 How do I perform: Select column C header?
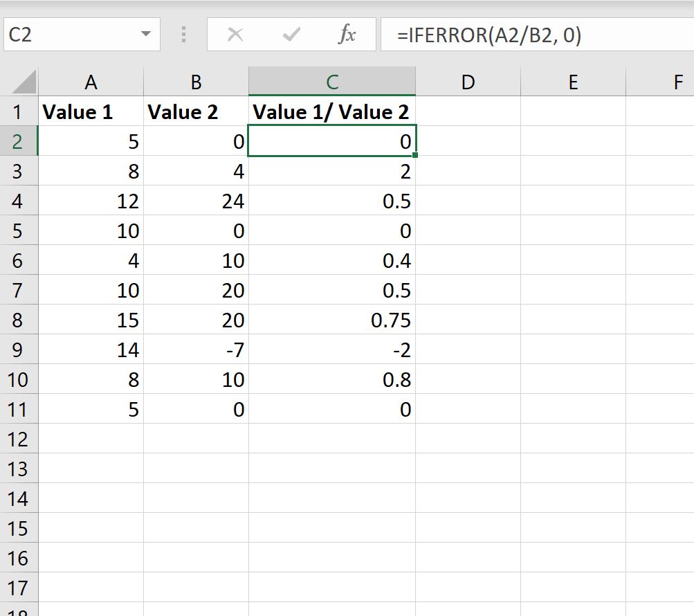click(x=332, y=82)
